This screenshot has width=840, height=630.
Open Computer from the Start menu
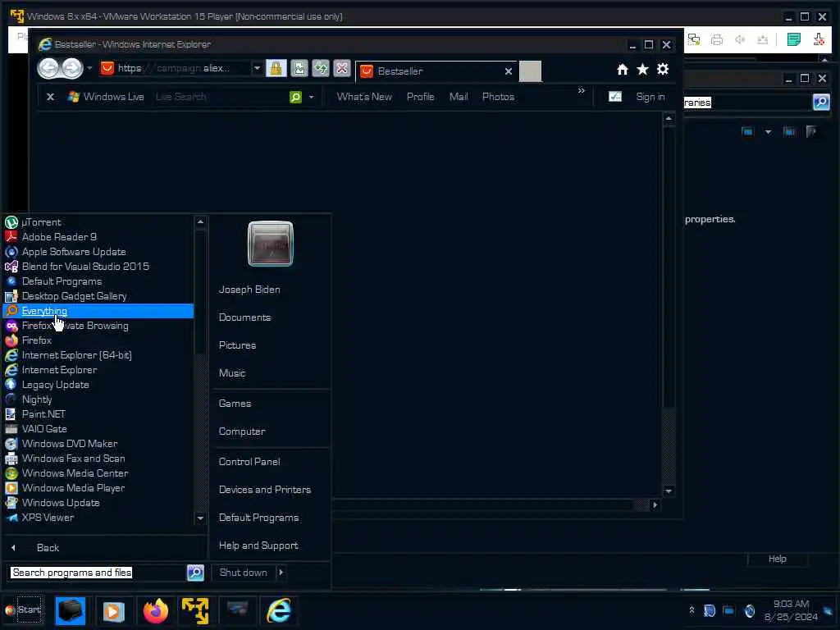(242, 431)
